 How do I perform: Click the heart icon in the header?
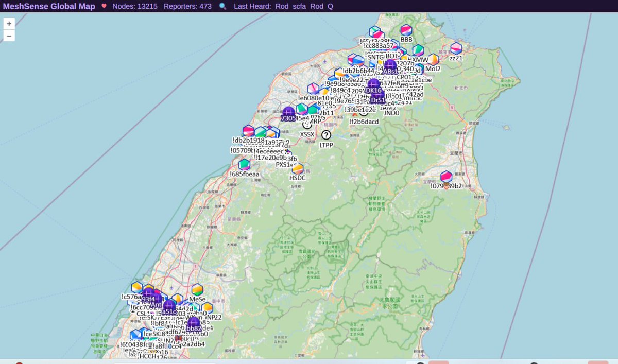(x=104, y=6)
